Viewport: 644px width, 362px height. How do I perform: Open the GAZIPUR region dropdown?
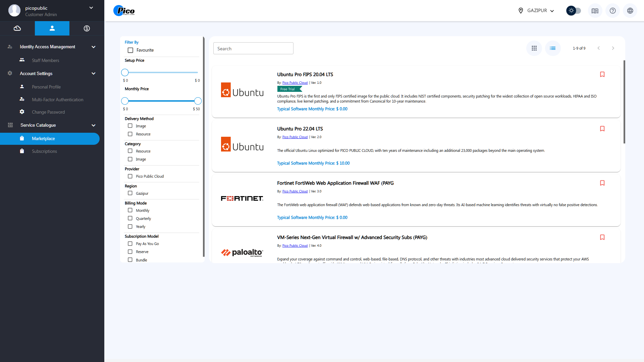pyautogui.click(x=536, y=11)
